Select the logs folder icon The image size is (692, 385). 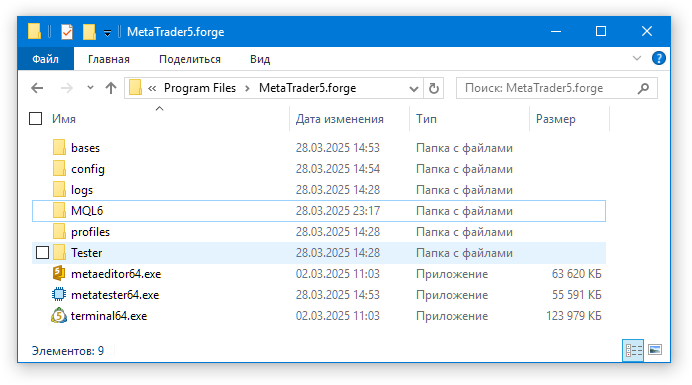pos(59,190)
